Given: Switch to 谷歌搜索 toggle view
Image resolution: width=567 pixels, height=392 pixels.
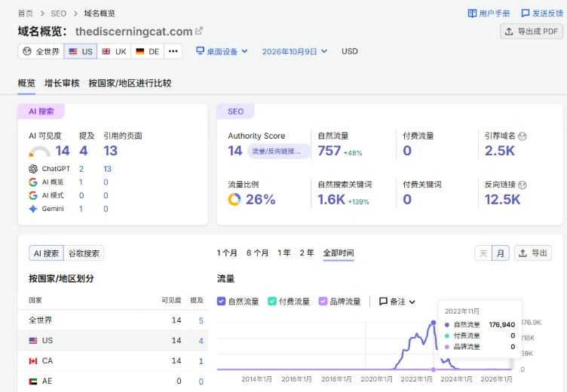Looking at the screenshot, I should click(84, 253).
